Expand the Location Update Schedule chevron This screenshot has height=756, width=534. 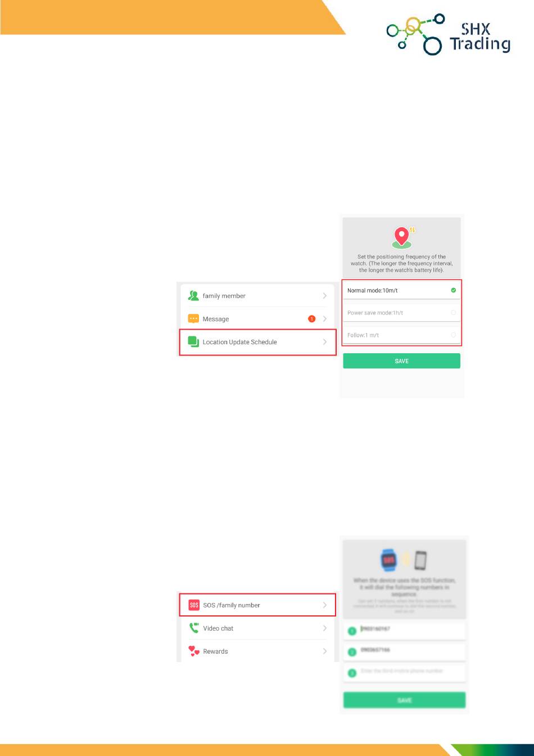[x=325, y=341]
